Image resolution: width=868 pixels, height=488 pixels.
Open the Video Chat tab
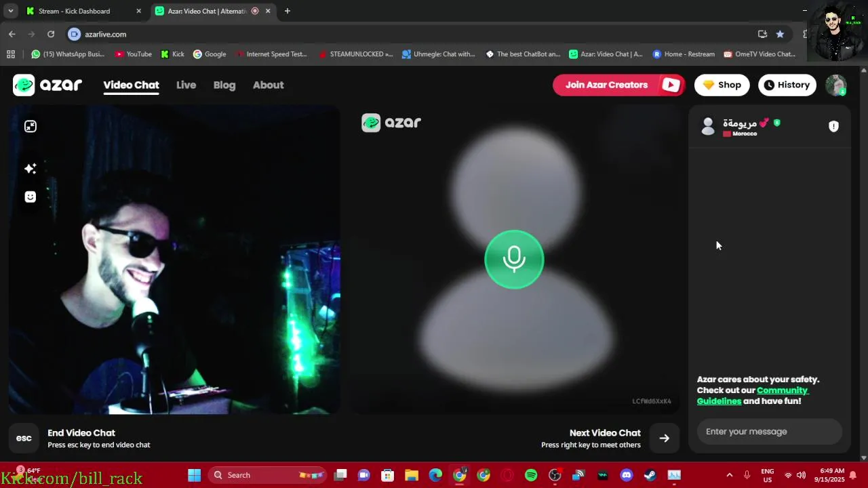(x=131, y=85)
